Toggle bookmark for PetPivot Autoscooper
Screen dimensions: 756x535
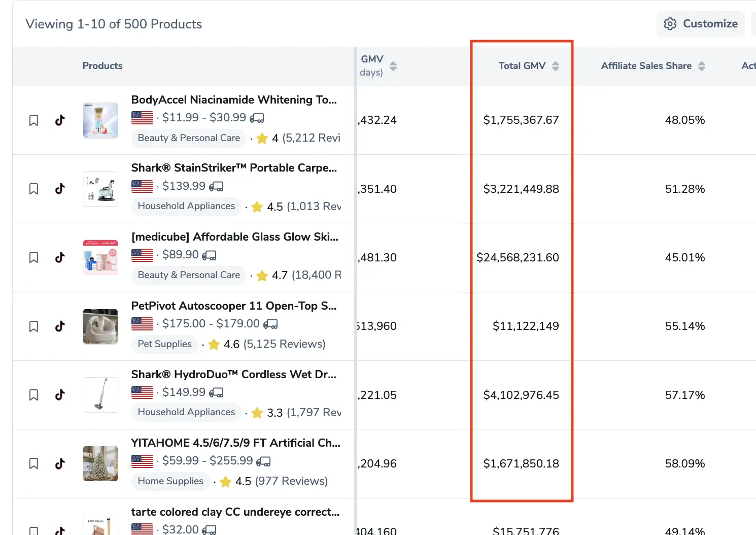coord(33,326)
